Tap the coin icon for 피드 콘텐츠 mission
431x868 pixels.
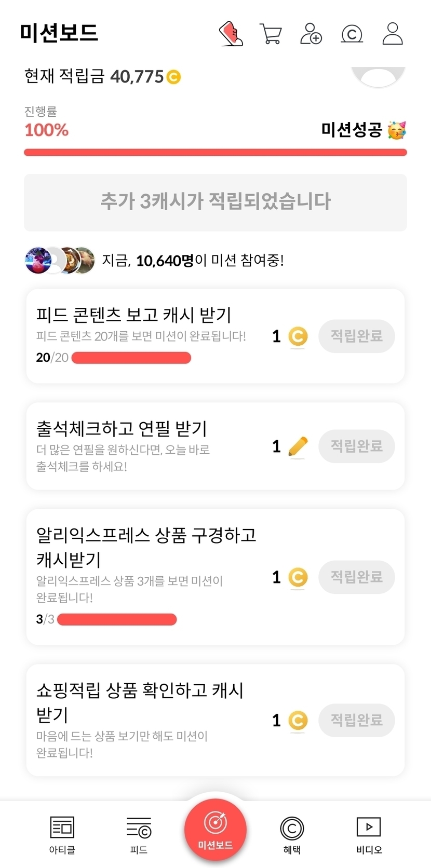298,336
